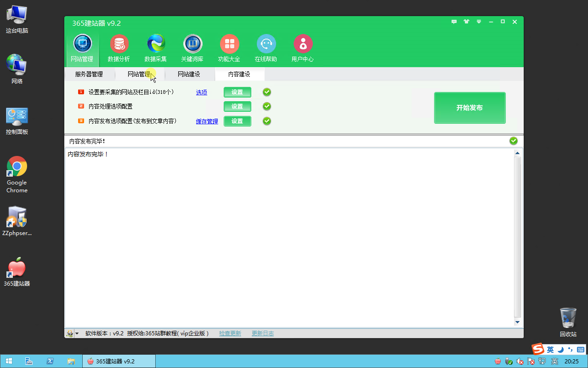This screenshot has width=588, height=368.
Task: Select 控制面板 desktop icon
Action: tap(17, 121)
